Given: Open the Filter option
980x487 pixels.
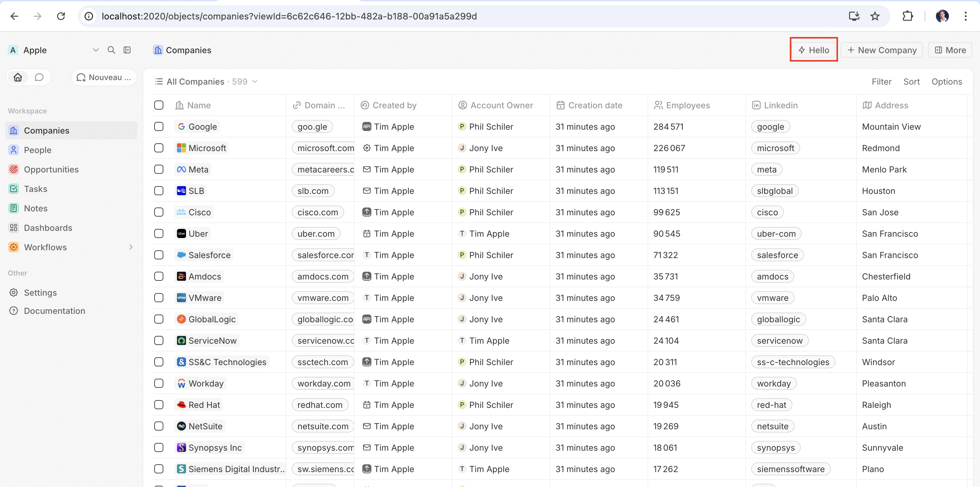Looking at the screenshot, I should (881, 81).
